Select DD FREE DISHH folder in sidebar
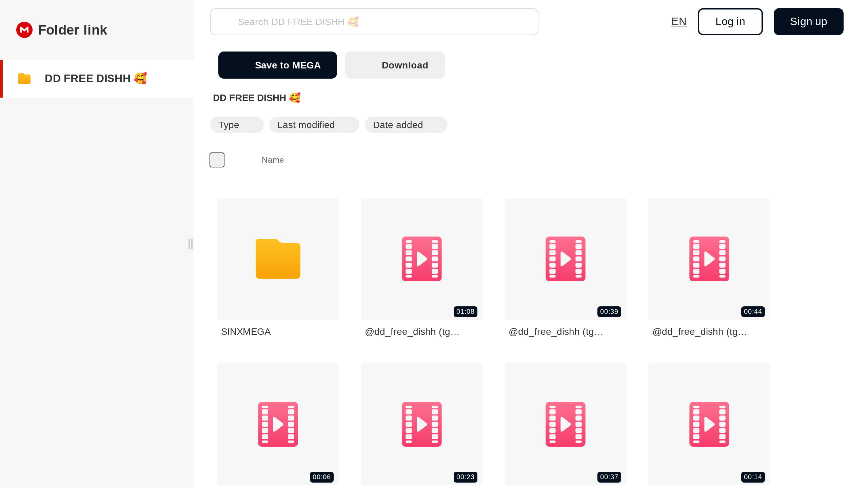 (x=96, y=79)
